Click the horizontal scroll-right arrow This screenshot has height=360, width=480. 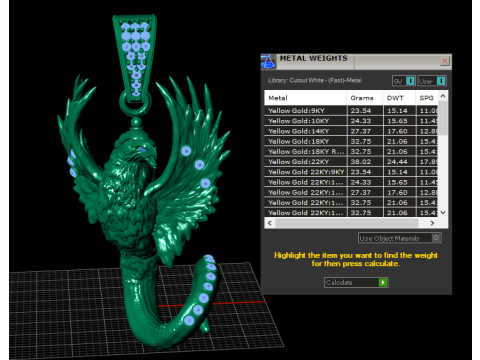432,223
